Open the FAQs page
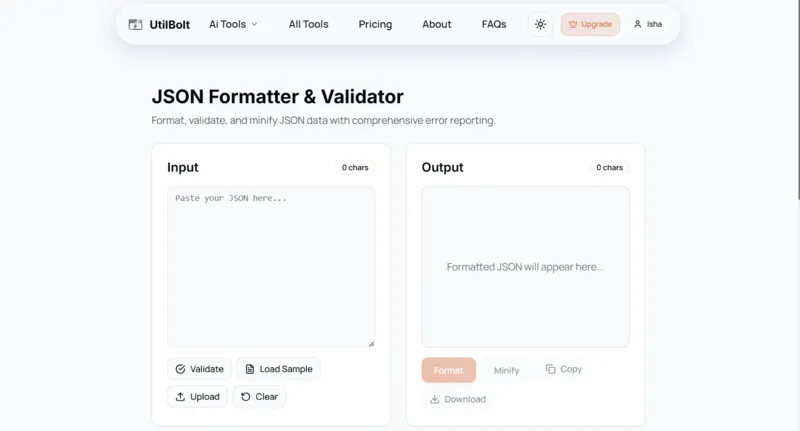This screenshot has width=800, height=431. click(x=494, y=24)
